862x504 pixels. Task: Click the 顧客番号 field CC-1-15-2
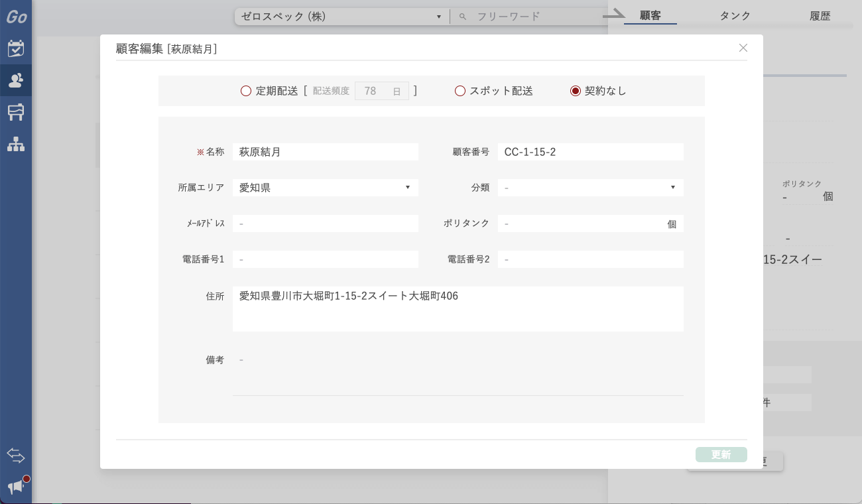pyautogui.click(x=591, y=152)
